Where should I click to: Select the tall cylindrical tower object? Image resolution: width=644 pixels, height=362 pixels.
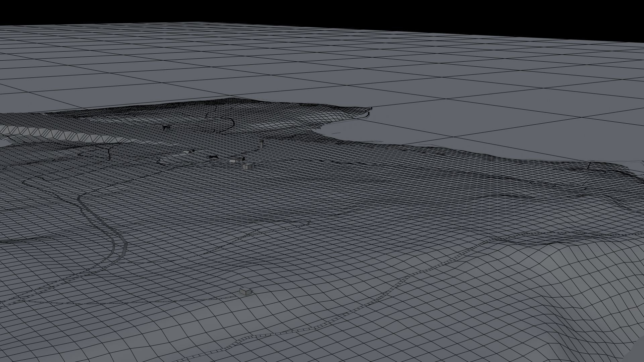[262, 144]
